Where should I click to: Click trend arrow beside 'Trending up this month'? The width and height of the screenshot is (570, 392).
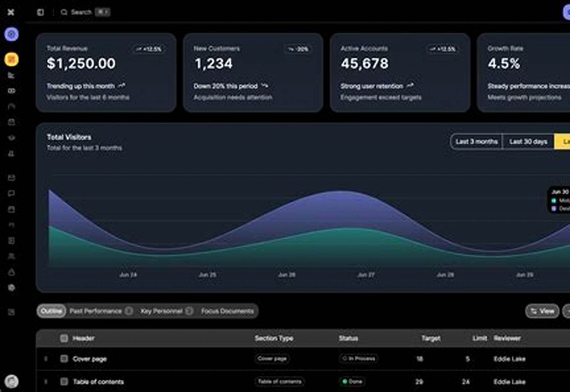click(121, 86)
